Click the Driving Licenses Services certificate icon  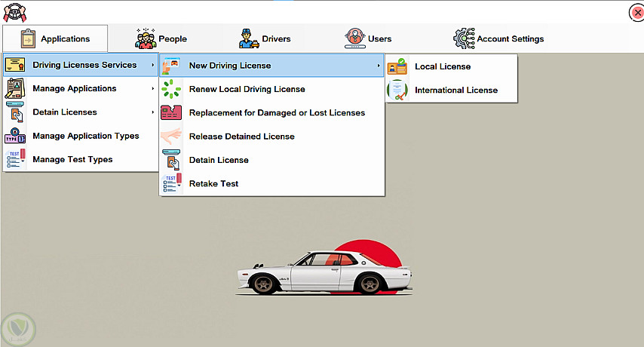[x=15, y=64]
